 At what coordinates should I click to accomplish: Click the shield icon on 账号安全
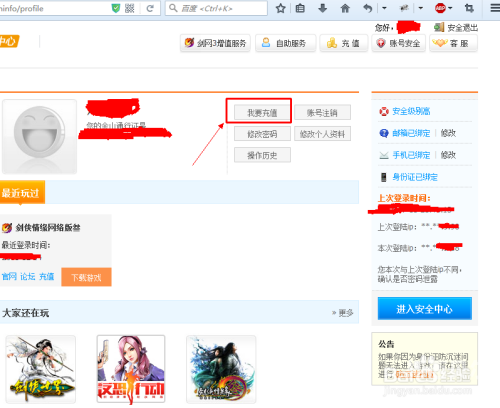pos(381,43)
